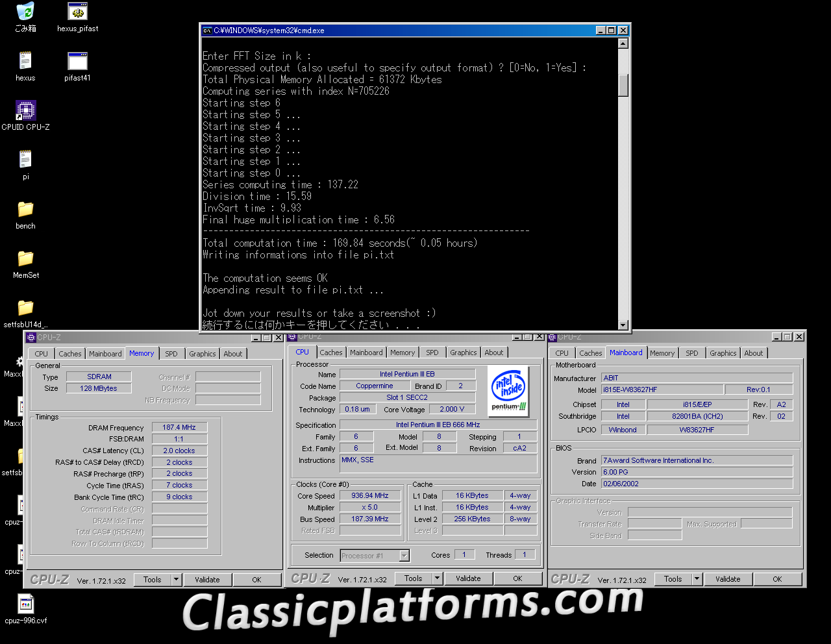Click the Intel Inside Pentium III logo
831x644 pixels.
[x=509, y=390]
